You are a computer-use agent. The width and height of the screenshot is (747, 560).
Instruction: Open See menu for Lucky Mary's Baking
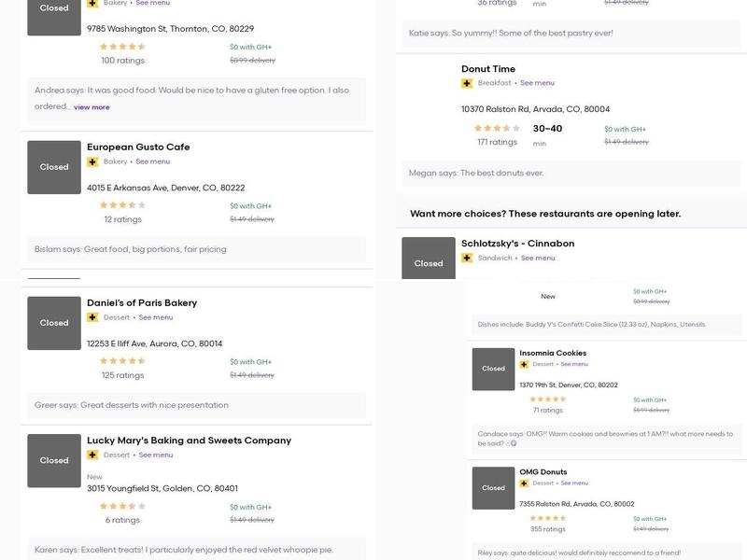tap(156, 455)
